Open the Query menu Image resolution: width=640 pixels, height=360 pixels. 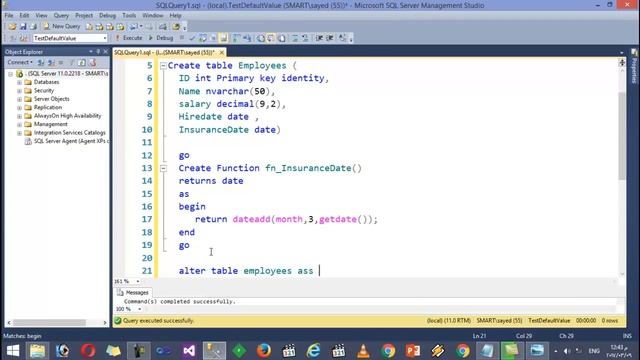coord(61,16)
